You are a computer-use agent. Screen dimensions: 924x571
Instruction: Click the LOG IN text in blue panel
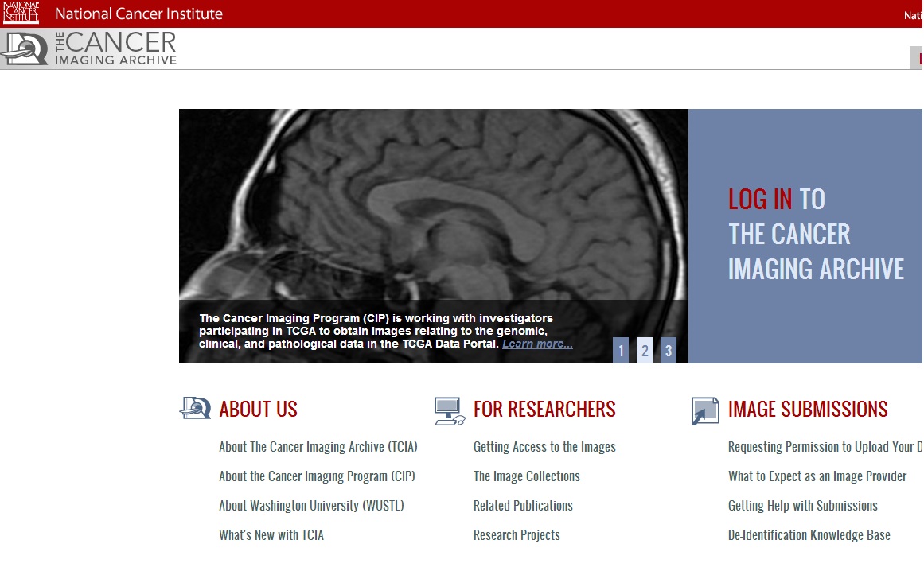point(760,200)
